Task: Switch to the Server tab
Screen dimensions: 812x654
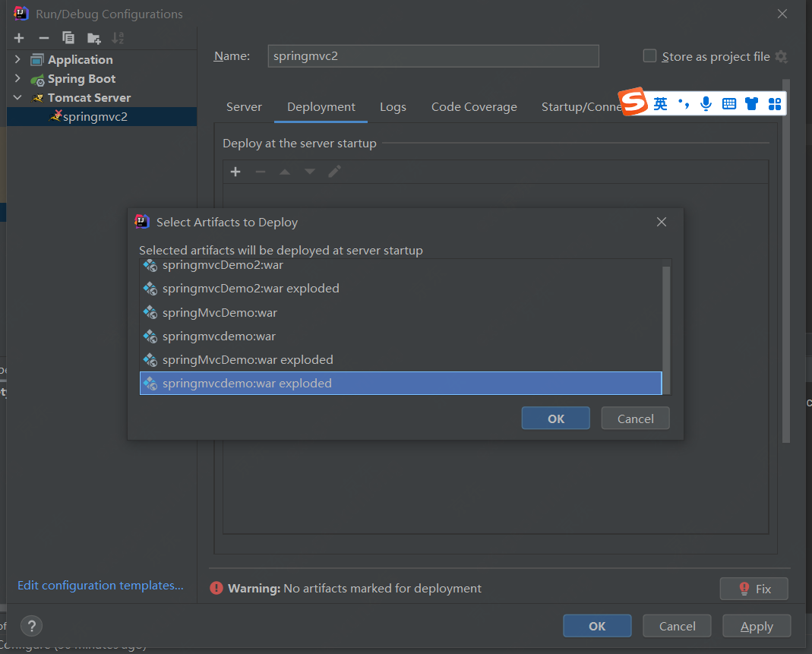Action: pyautogui.click(x=244, y=107)
